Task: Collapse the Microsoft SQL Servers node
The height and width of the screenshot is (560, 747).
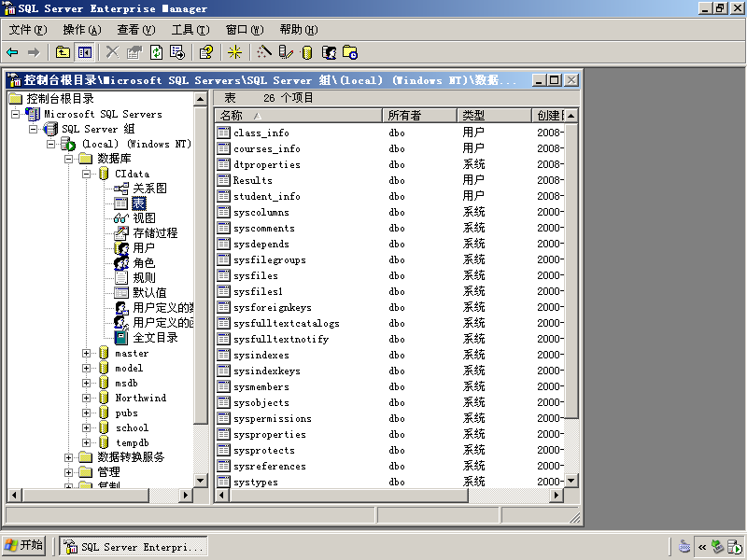Action: (x=16, y=114)
